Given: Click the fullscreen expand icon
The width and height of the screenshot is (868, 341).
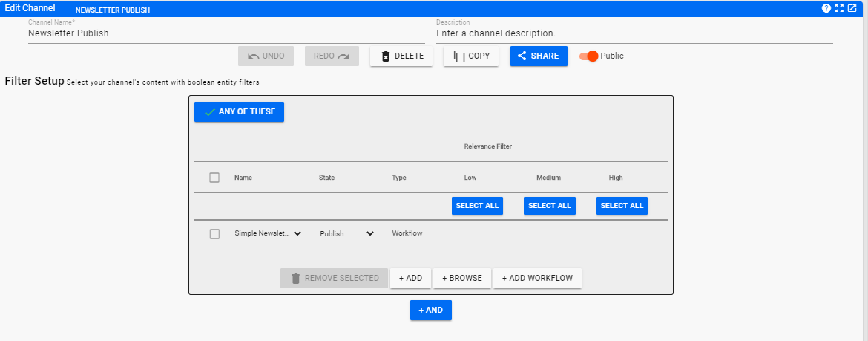Looking at the screenshot, I should point(839,7).
